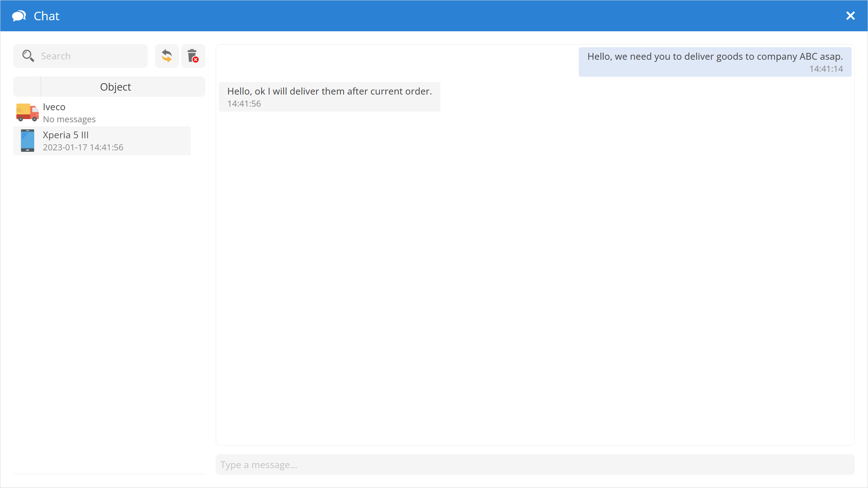This screenshot has height=488, width=868.
Task: Click the refresh chat list icon
Action: [167, 56]
